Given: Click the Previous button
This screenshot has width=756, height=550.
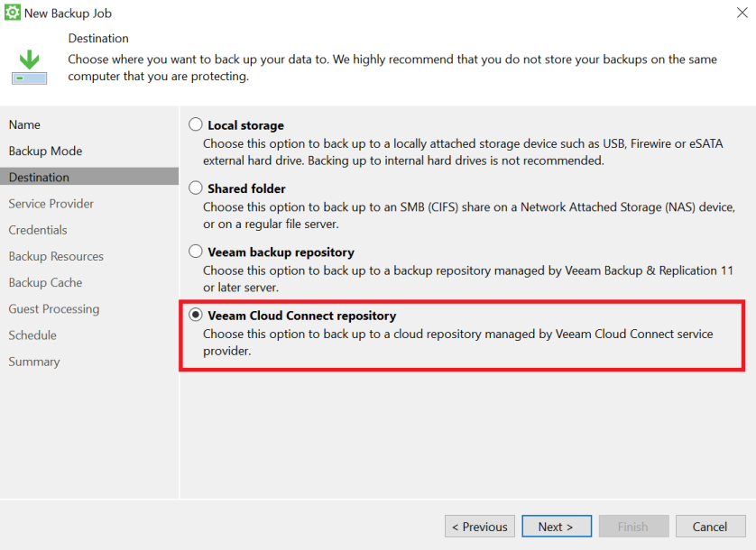Looking at the screenshot, I should pyautogui.click(x=480, y=527).
